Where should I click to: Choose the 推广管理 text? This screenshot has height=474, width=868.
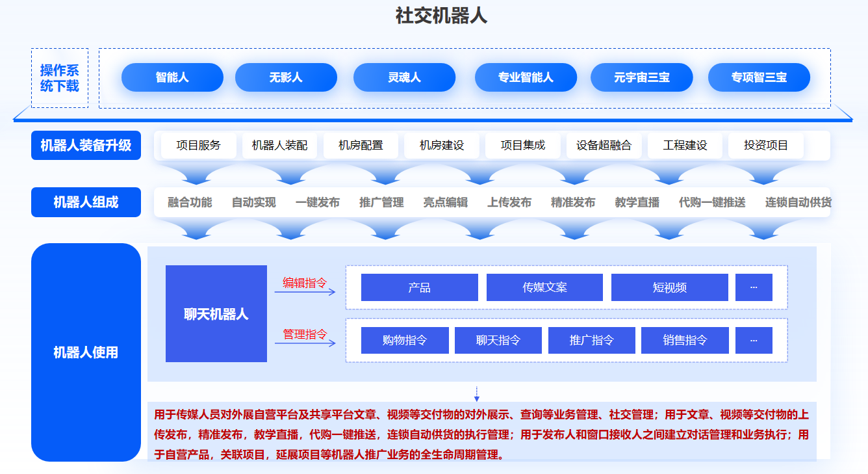pyautogui.click(x=381, y=202)
